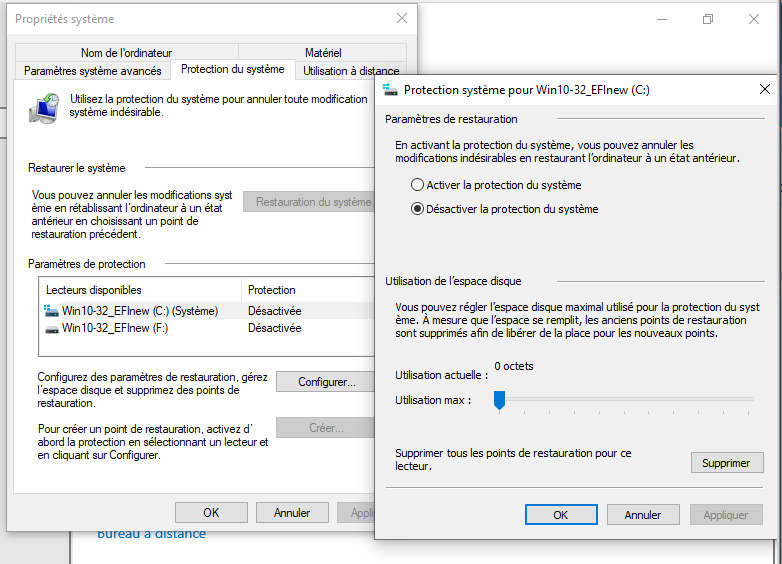Viewport: 782px width, 564px height.
Task: Open the Utilisation à distance tab
Action: [351, 71]
